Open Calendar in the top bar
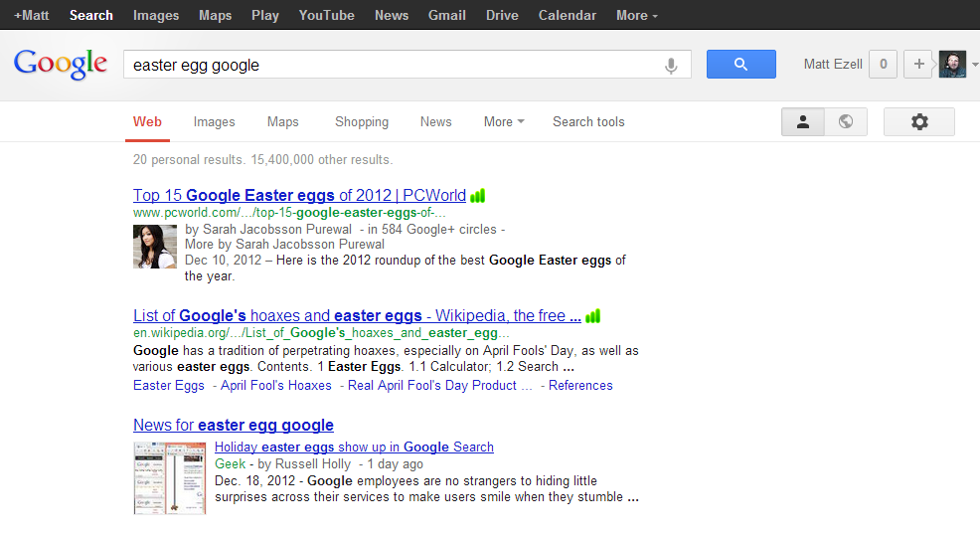The height and width of the screenshot is (539, 980). (x=568, y=15)
